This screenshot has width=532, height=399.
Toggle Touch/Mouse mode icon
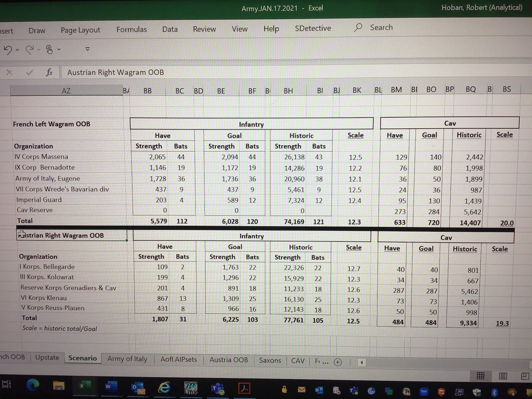[49, 49]
